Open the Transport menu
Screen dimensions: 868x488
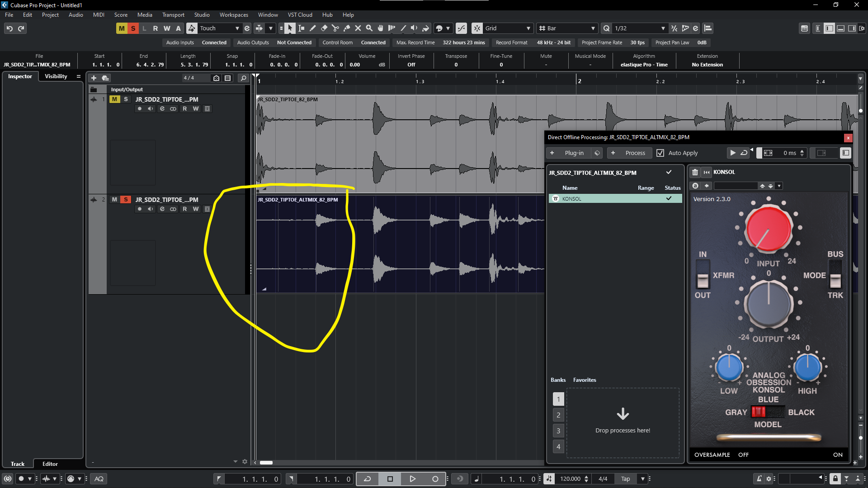[173, 15]
